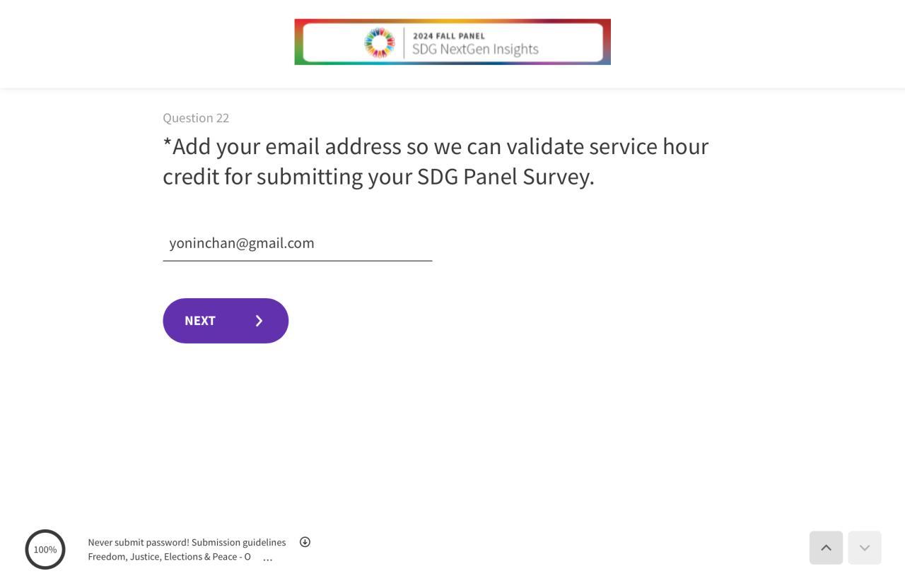Click the SDG color wheel logo
The image size is (905, 588).
coord(379,43)
